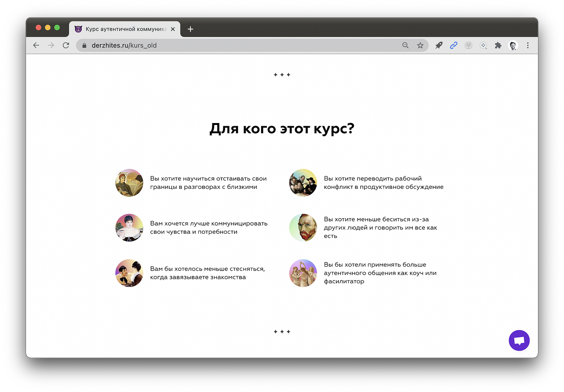Open a new browser tab
Viewport: 564px width, 392px height.
(190, 29)
